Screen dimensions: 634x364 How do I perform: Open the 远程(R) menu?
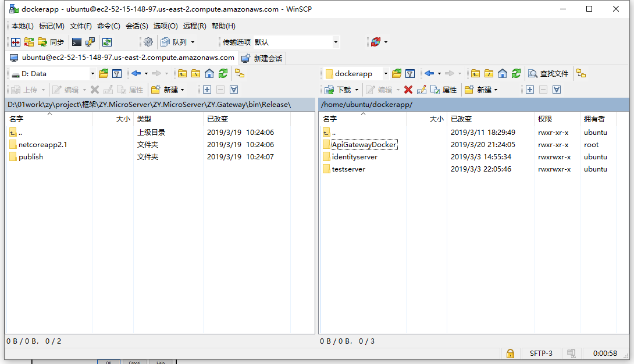(194, 26)
